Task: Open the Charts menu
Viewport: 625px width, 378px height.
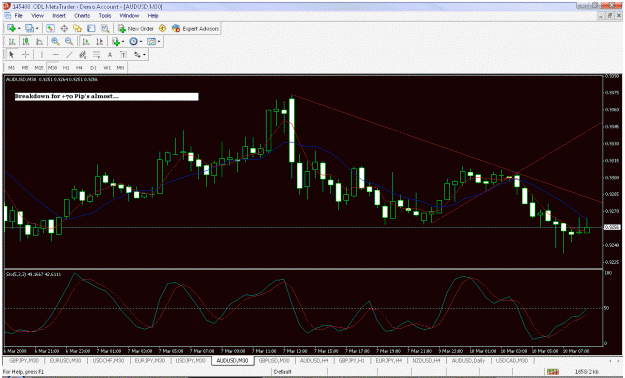Action: (82, 16)
